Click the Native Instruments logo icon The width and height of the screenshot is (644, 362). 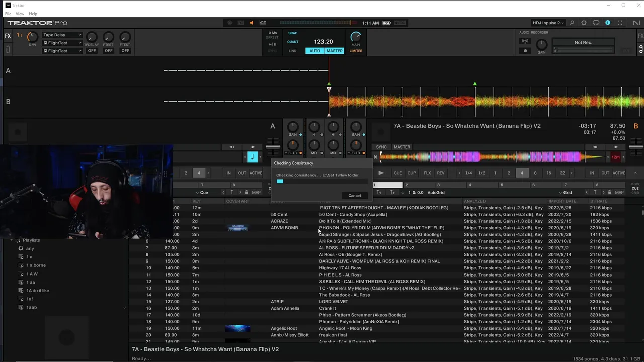pos(636,23)
